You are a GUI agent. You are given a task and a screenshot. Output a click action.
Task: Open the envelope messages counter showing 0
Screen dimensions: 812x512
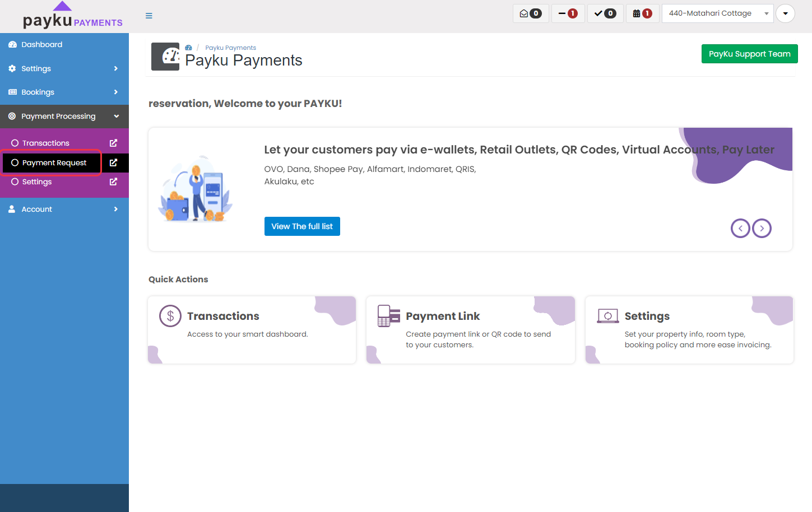(531, 13)
